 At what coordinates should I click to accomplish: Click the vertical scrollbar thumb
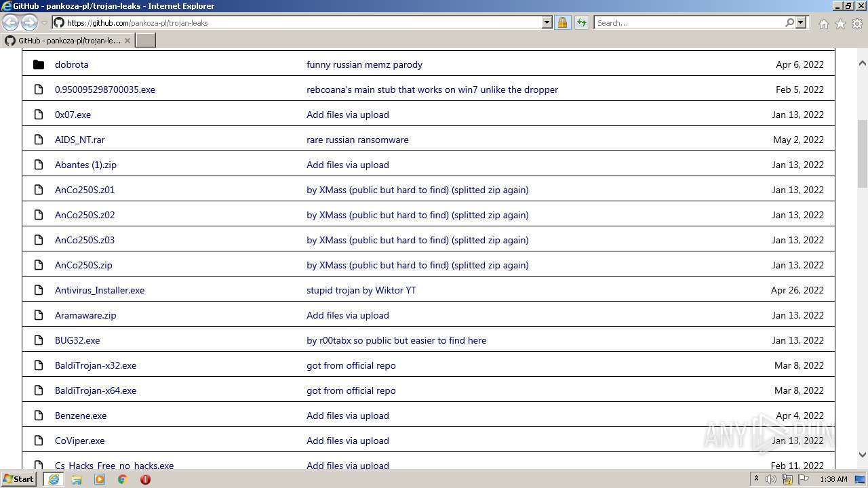tap(863, 152)
